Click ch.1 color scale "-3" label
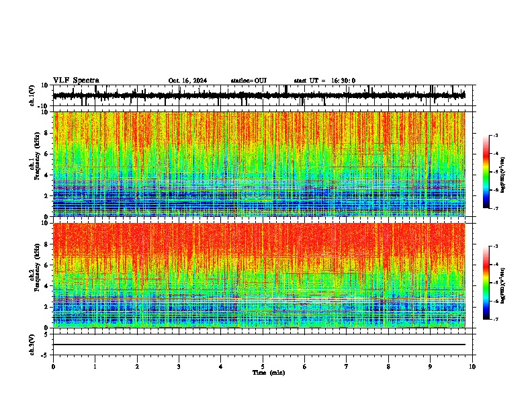532x411 pixels. click(x=496, y=135)
